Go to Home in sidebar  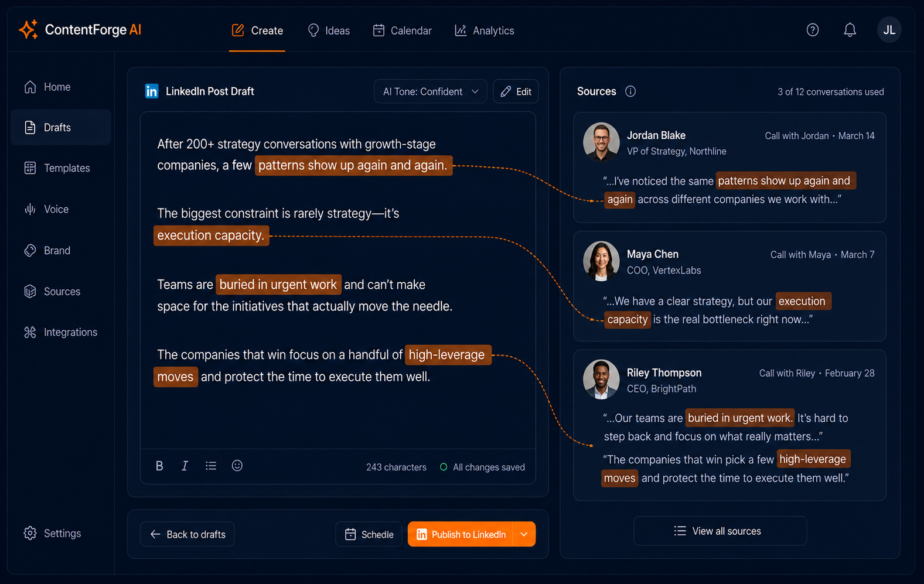[x=60, y=87]
